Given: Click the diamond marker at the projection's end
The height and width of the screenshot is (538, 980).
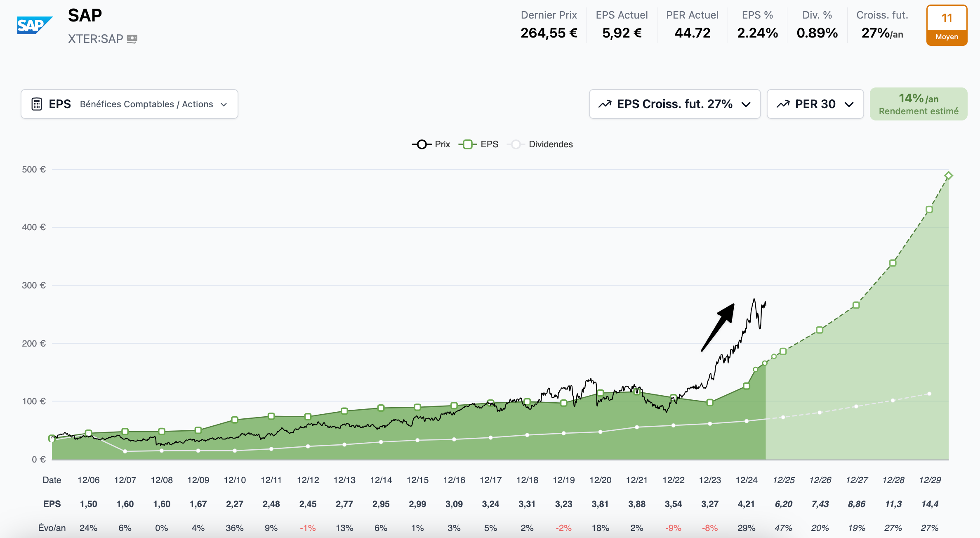Looking at the screenshot, I should [948, 176].
